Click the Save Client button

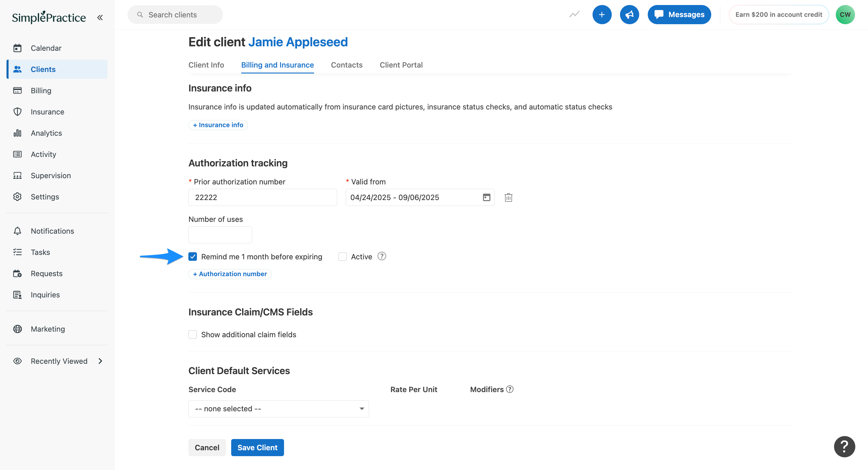(x=257, y=448)
